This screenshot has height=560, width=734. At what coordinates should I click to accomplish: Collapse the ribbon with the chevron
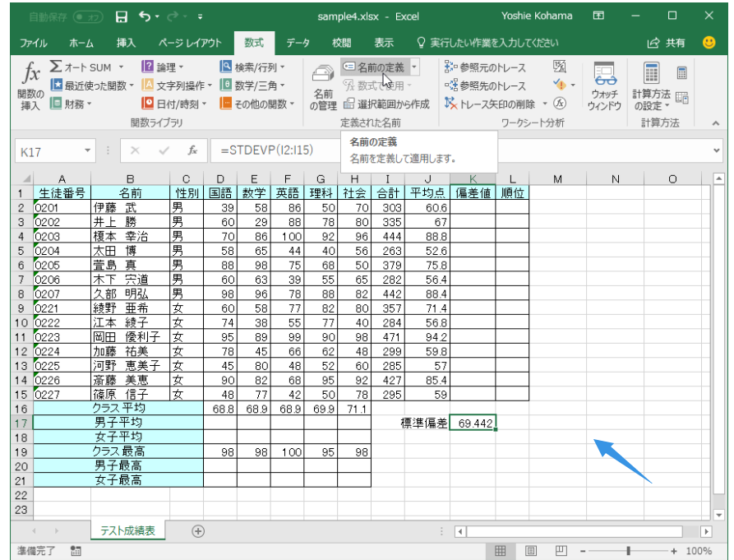click(x=716, y=123)
